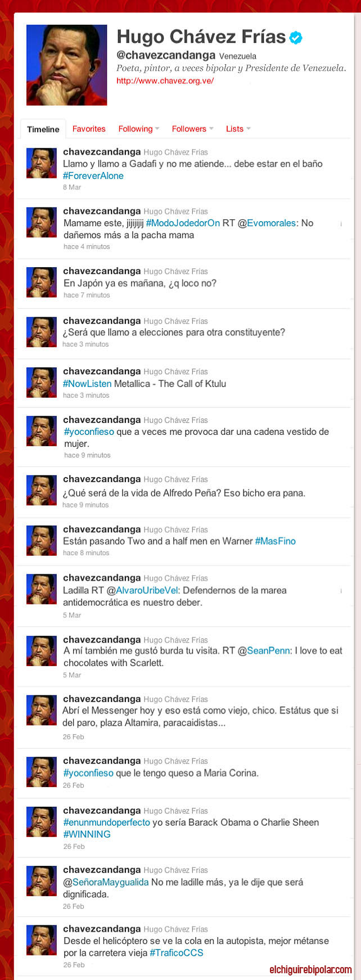Expand the Followers dropdown arrow

211,129
